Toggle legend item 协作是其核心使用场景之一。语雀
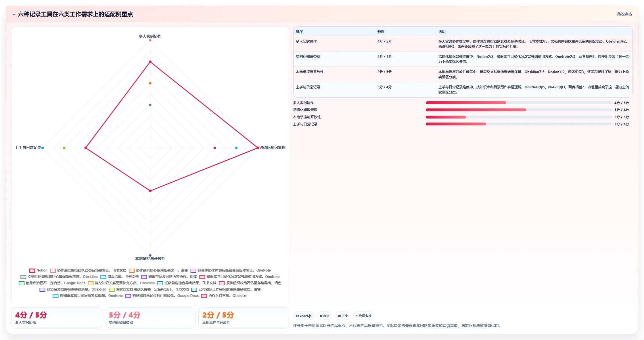Image resolution: width=644 pixels, height=340 pixels. pos(158,270)
